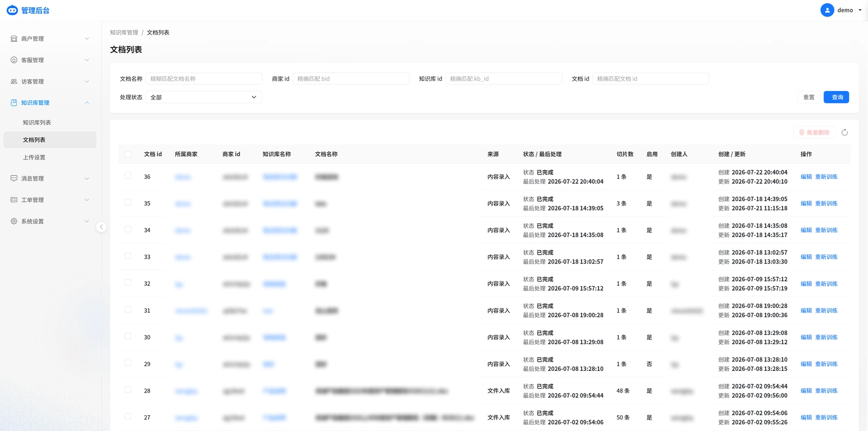Check the checkbox for document 31
This screenshot has width=868, height=431.
pyautogui.click(x=128, y=310)
